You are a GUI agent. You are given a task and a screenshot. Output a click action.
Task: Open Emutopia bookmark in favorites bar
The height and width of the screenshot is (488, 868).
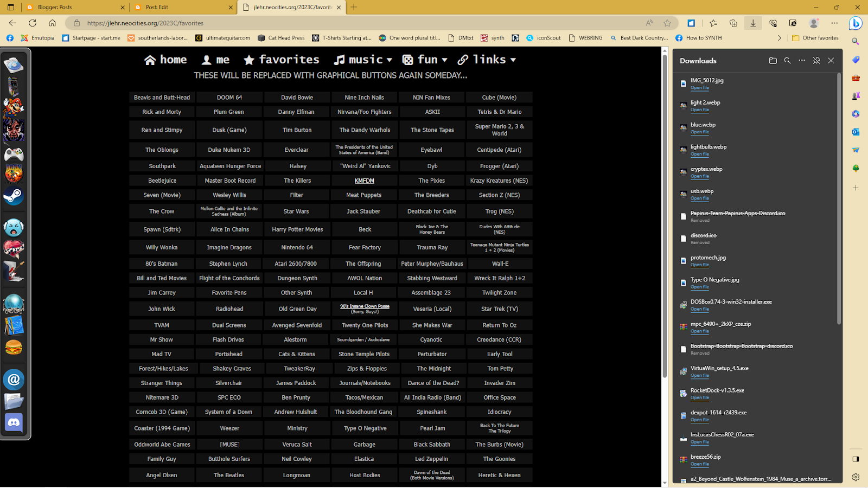37,38
